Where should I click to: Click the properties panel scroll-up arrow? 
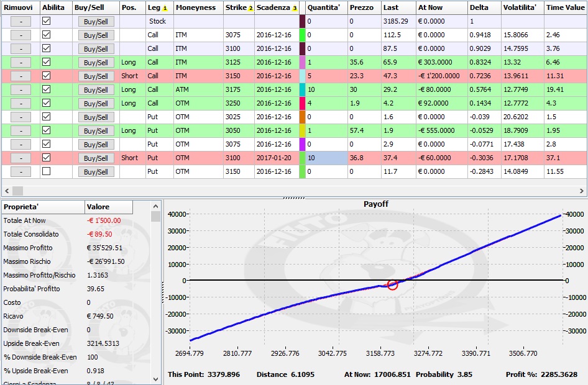pyautogui.click(x=155, y=206)
